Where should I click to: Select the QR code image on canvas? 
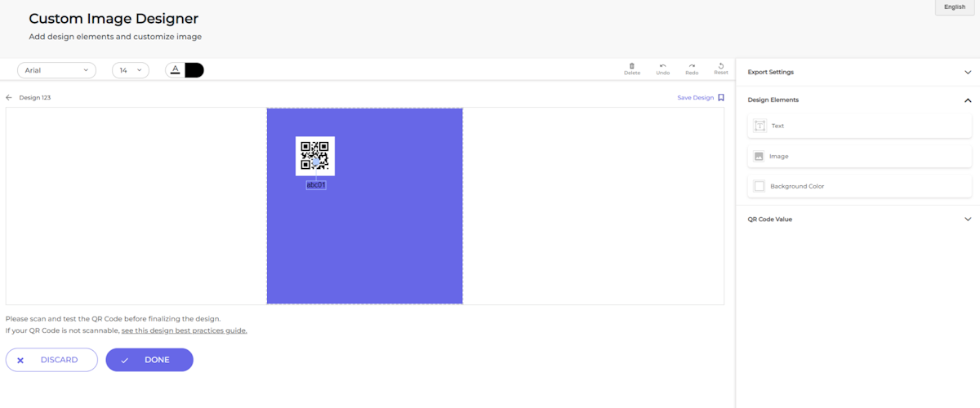[315, 155]
